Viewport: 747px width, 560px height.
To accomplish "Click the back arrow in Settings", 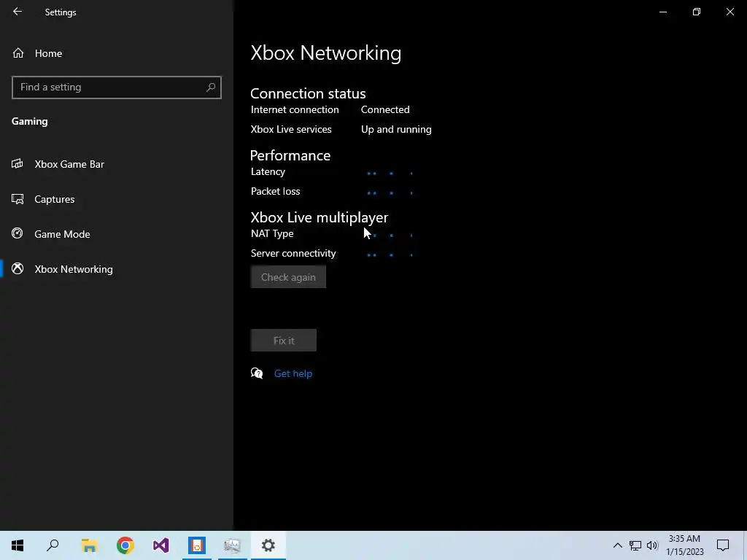I will pos(18,12).
